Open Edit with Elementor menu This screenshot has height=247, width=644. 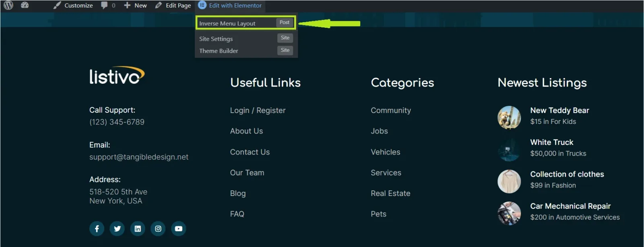coord(230,5)
